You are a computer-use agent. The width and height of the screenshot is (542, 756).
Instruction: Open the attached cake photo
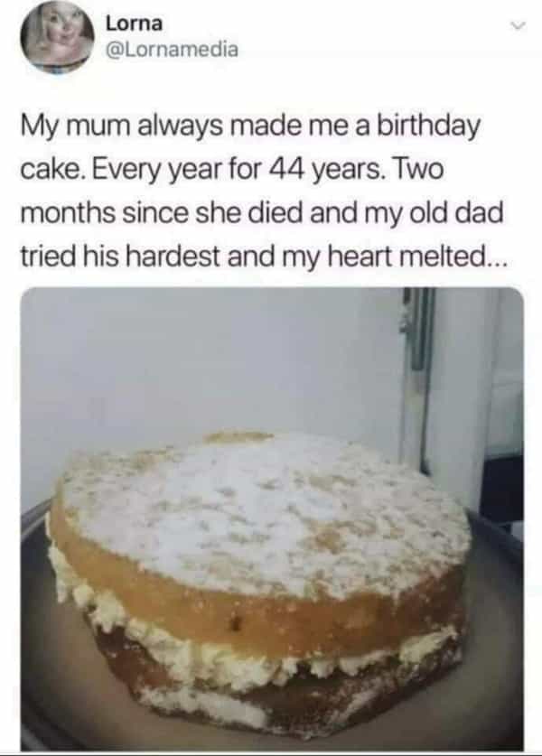pyautogui.click(x=272, y=518)
